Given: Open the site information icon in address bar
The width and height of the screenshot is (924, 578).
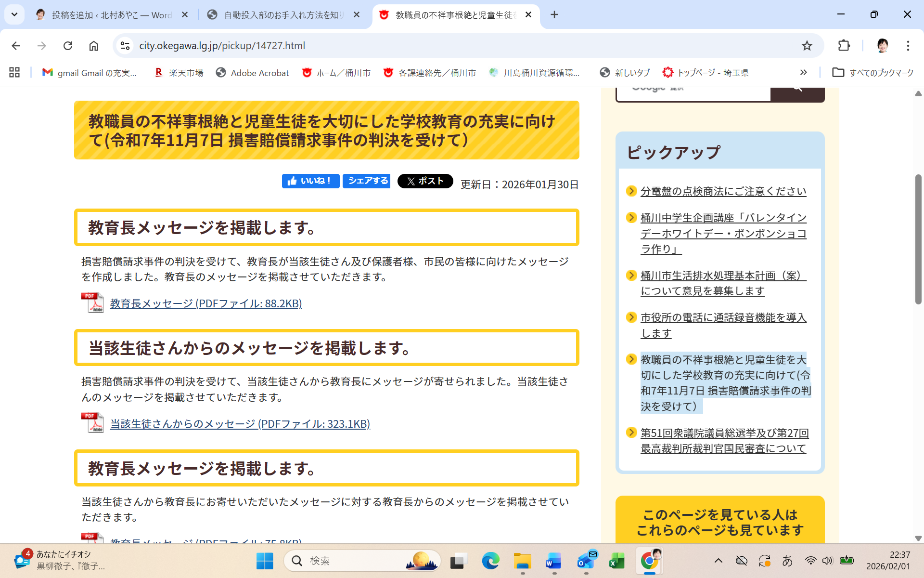Looking at the screenshot, I should coord(125,46).
